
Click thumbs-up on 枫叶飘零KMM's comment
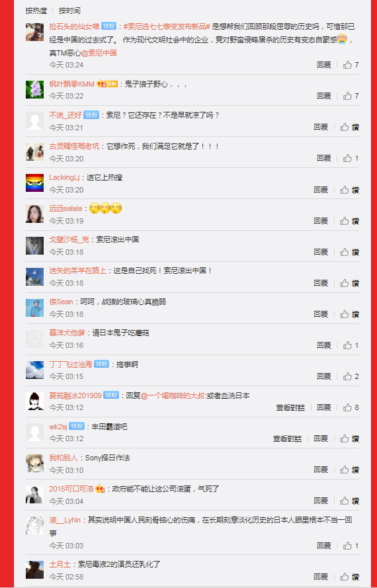(351, 96)
